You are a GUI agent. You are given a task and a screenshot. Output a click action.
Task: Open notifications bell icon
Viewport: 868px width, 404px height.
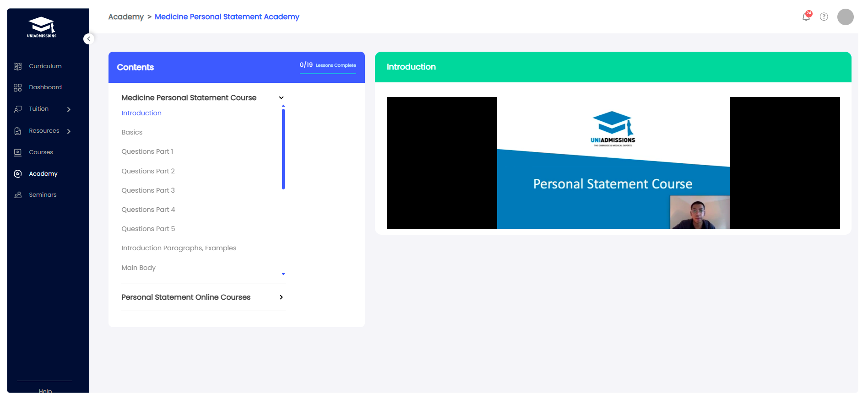pos(807,16)
